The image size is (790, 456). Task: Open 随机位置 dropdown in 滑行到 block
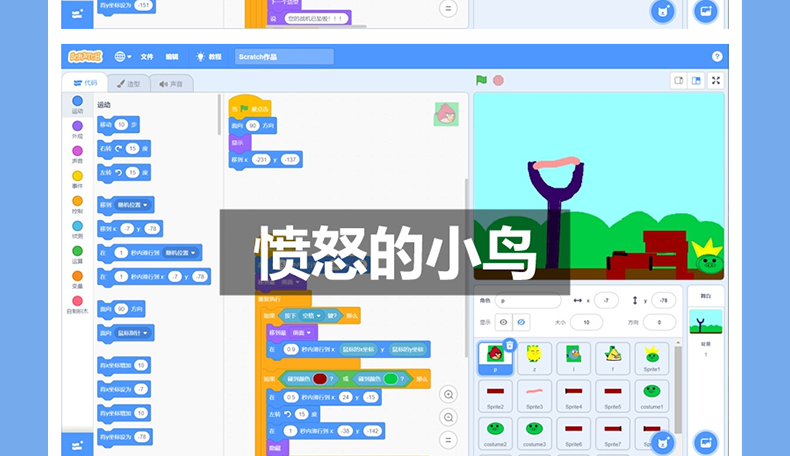[180, 253]
